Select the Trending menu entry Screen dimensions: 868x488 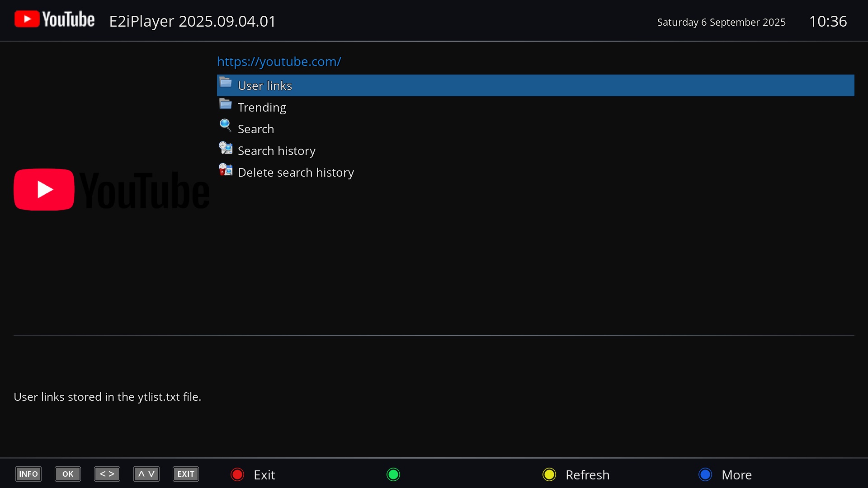tap(261, 108)
